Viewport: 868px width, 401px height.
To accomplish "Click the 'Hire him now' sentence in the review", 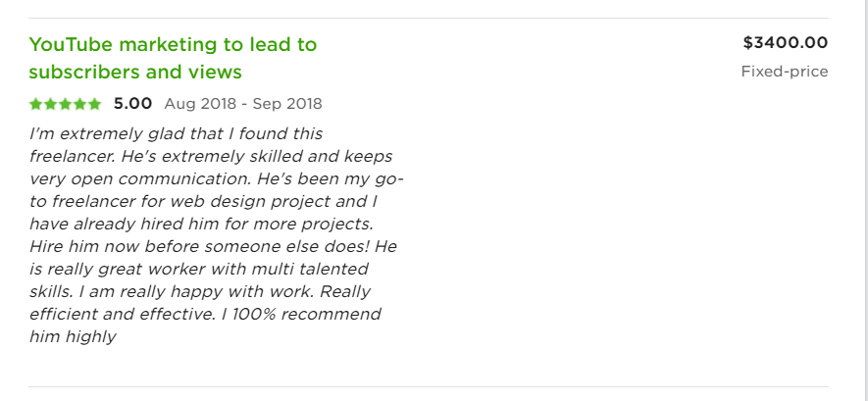I will 200,246.
